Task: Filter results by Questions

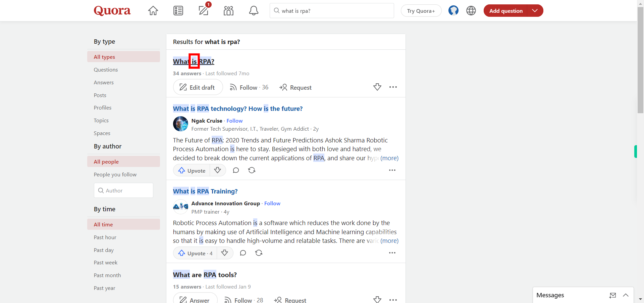Action: click(123, 70)
